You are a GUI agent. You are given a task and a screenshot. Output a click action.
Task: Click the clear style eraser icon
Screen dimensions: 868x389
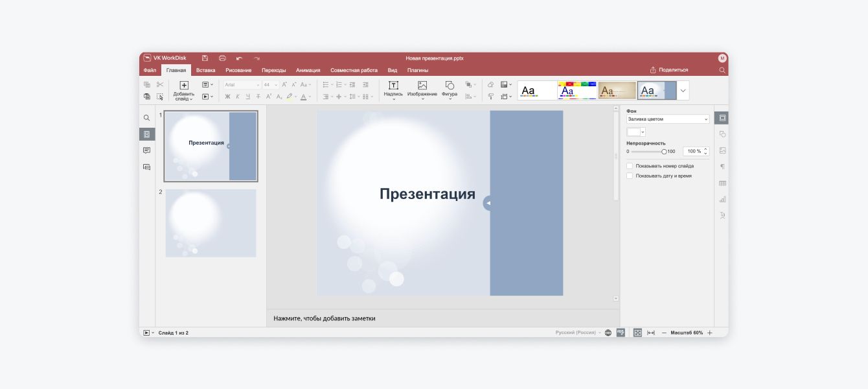tap(490, 85)
